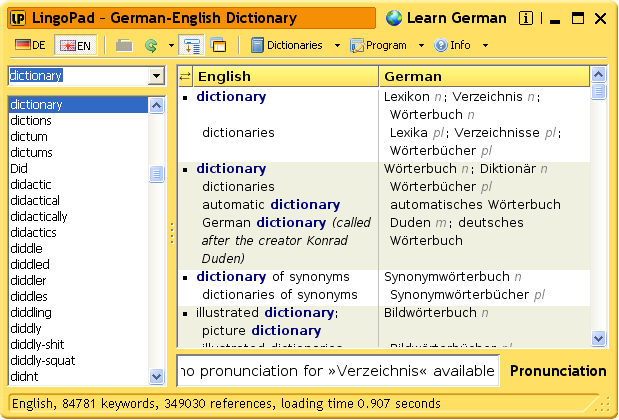Toggle the list layout toolbar icon
619x420 pixels.
tap(191, 45)
